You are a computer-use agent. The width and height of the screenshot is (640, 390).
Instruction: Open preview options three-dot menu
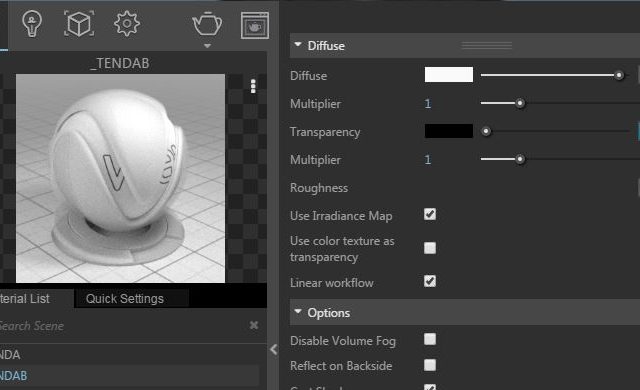click(x=253, y=86)
